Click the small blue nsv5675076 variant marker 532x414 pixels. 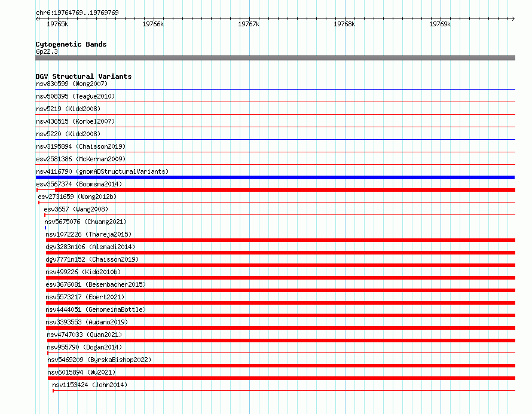coord(45,228)
